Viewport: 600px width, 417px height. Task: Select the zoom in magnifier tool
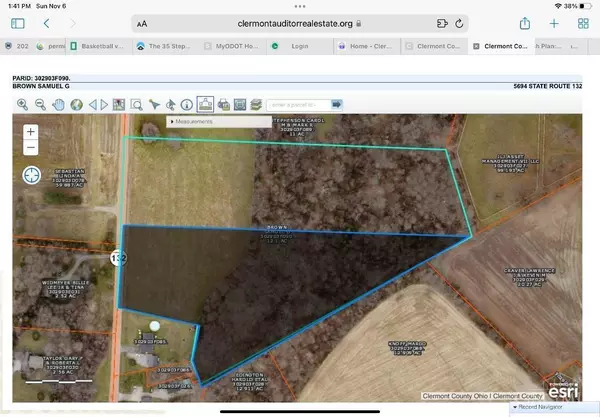tap(23, 104)
